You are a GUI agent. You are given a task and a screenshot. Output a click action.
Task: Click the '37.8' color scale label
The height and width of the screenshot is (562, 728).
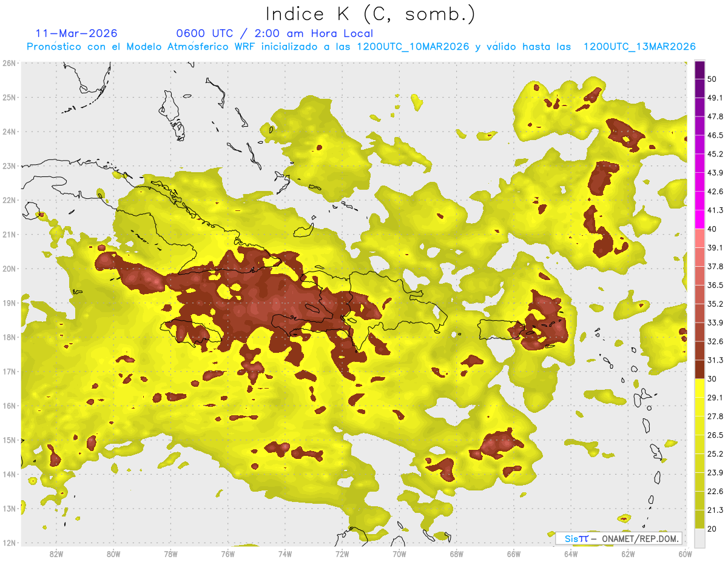[715, 267]
